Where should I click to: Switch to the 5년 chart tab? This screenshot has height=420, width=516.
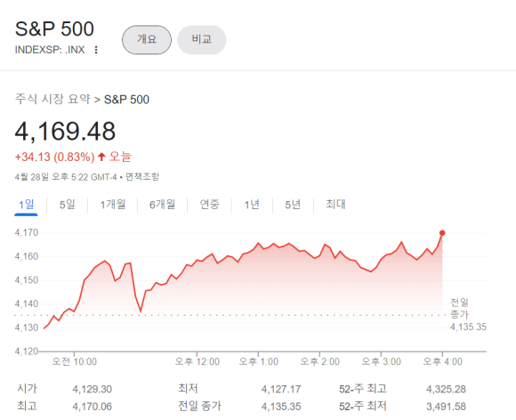tap(293, 205)
